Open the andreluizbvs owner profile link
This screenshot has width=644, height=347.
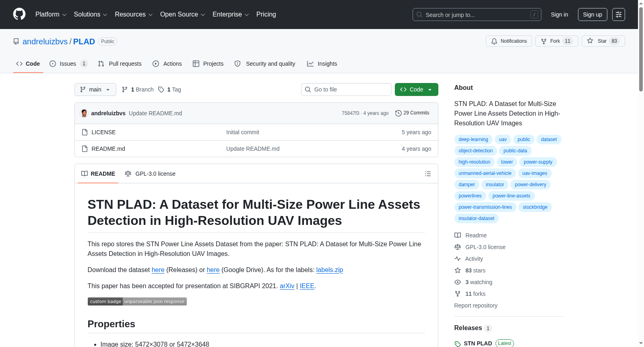45,42
